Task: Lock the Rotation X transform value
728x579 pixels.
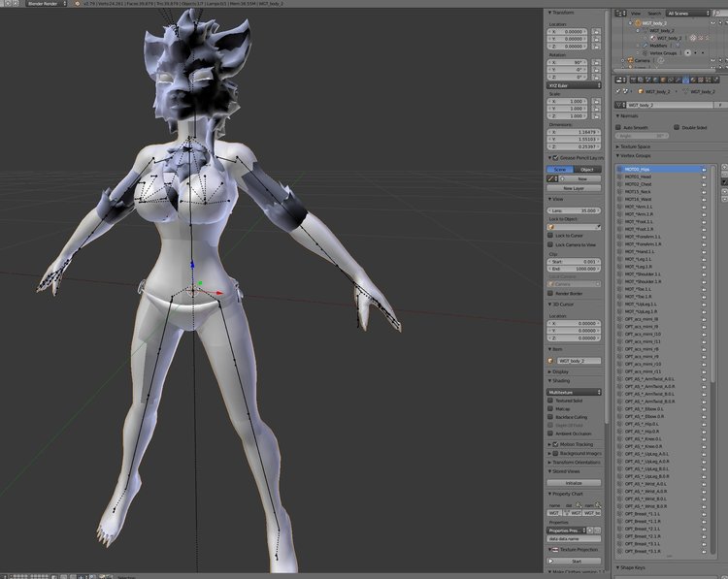Action: (596, 62)
